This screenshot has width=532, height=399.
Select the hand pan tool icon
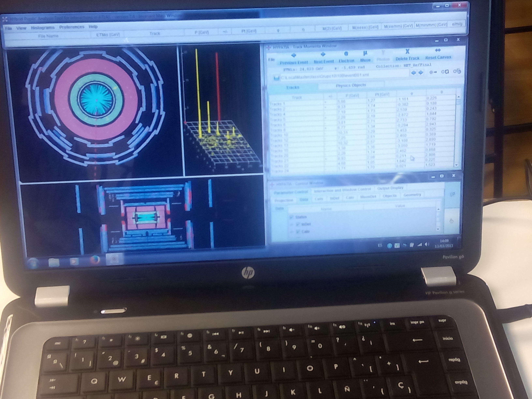pos(451,221)
